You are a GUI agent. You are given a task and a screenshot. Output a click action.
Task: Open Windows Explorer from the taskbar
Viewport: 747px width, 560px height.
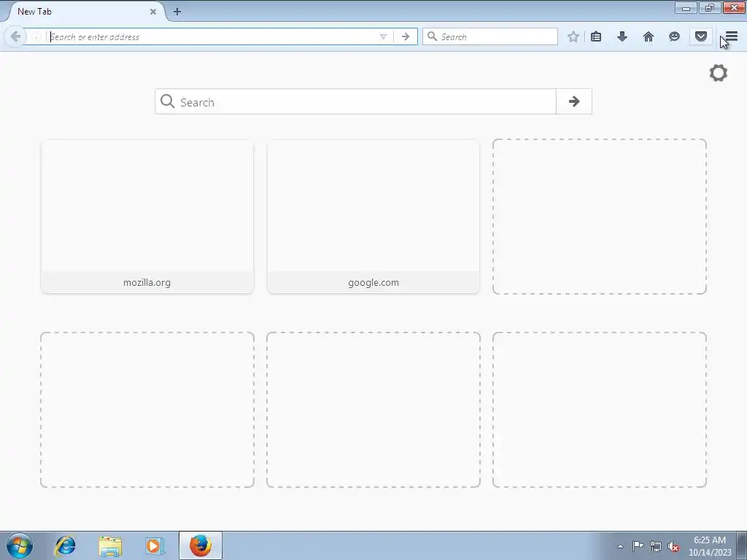tap(110, 545)
